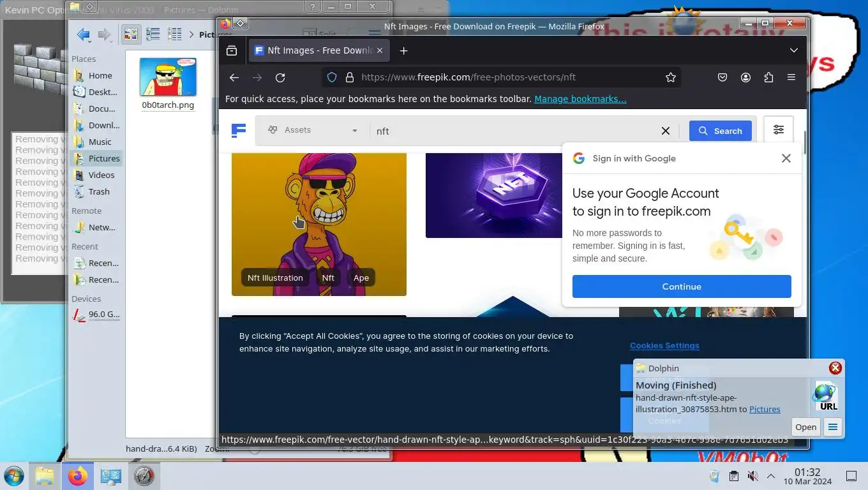Select the 0b0tarch.png thumbnail
The height and width of the screenshot is (490, 868).
(x=168, y=77)
